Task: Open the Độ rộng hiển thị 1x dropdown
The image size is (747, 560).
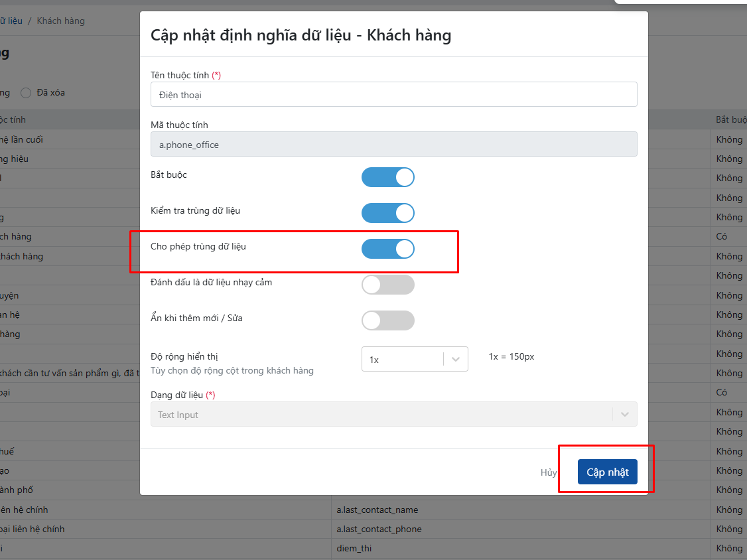Action: click(403, 359)
